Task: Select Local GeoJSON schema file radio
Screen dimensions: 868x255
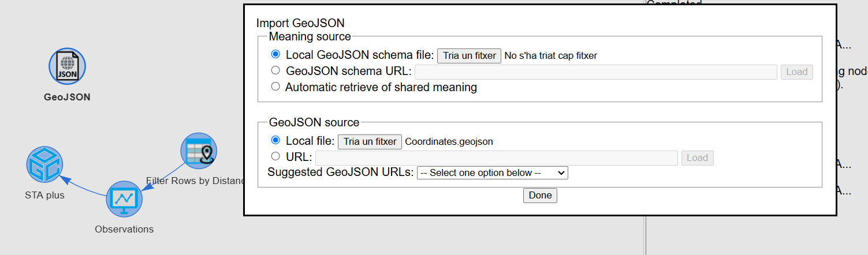Action: (x=275, y=55)
